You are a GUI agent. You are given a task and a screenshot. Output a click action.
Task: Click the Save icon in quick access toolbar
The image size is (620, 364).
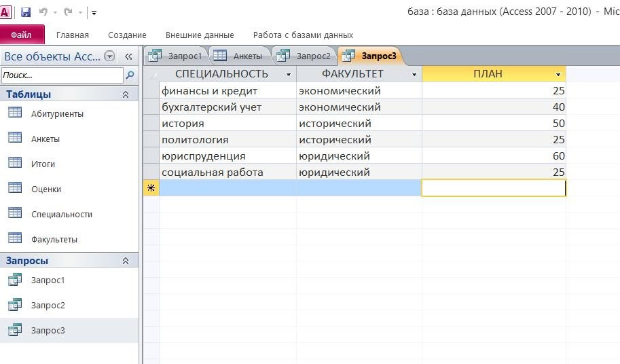pos(26,12)
